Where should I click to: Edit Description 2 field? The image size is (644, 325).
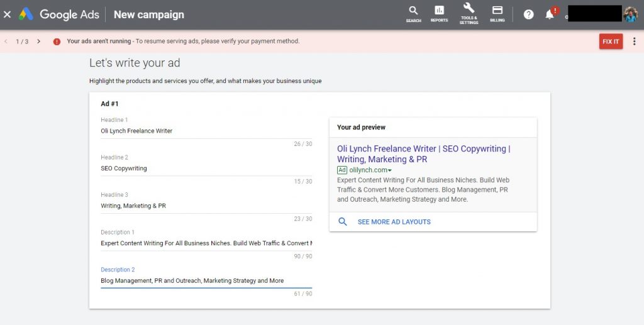click(x=206, y=280)
